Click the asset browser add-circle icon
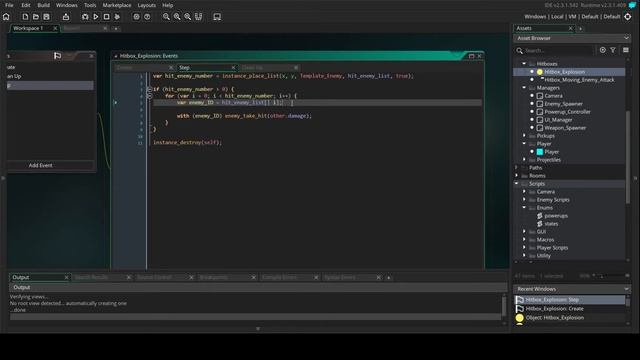This screenshot has height=360, width=640. [x=602, y=50]
